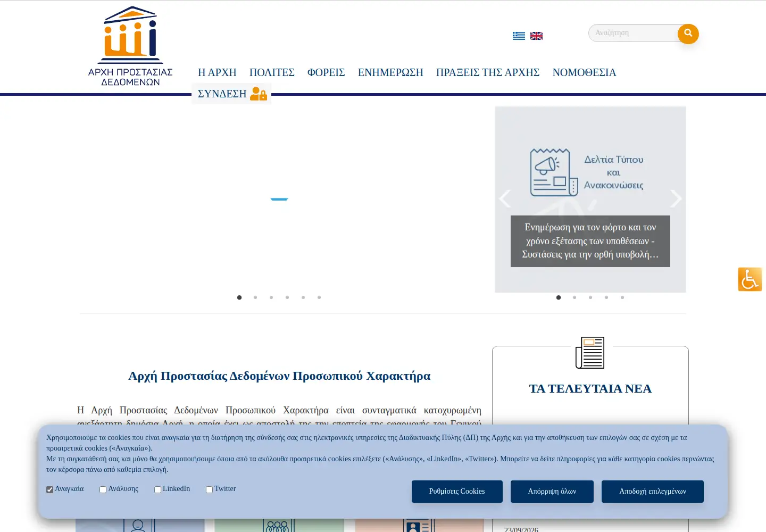Click the newspaper icon above latest news
The height and width of the screenshot is (532, 766).
590,352
